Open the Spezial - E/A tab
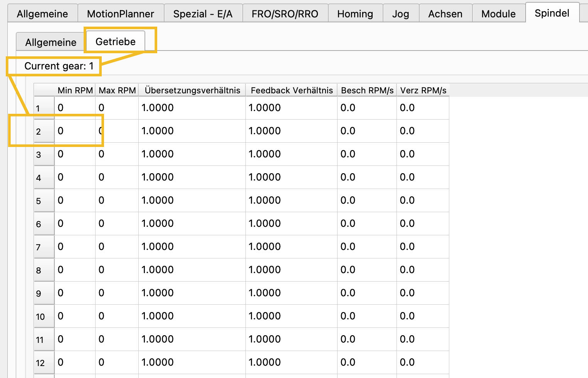Viewport: 588px width, 378px height. (203, 14)
